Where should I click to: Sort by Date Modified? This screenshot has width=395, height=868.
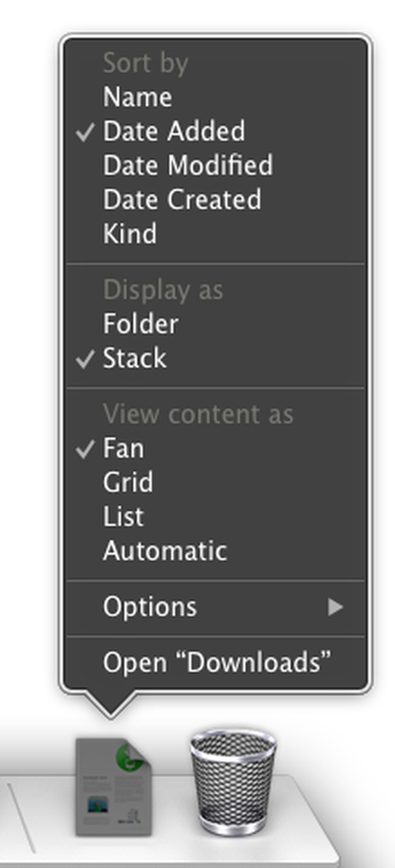point(188,165)
